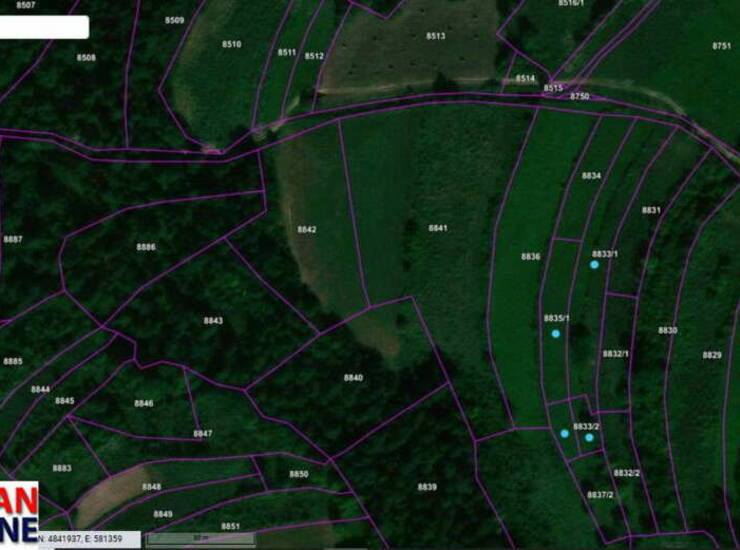Click parcel number 8833/2
The width and height of the screenshot is (740, 550).
point(586,426)
